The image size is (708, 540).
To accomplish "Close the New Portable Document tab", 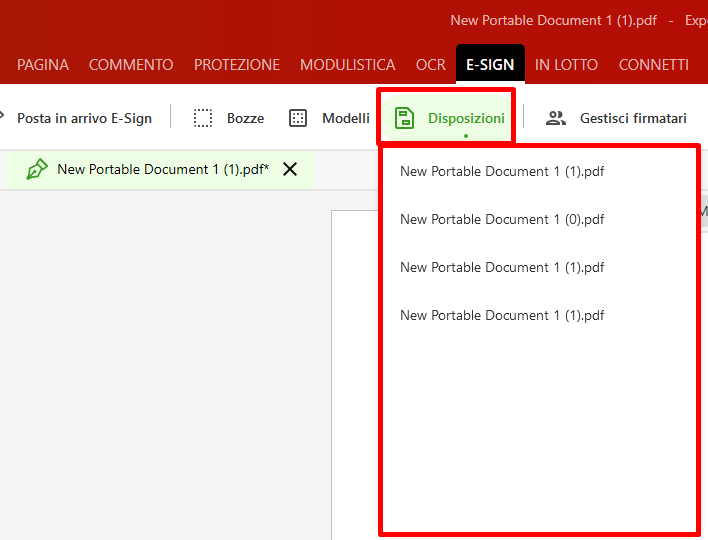I will tap(290, 169).
